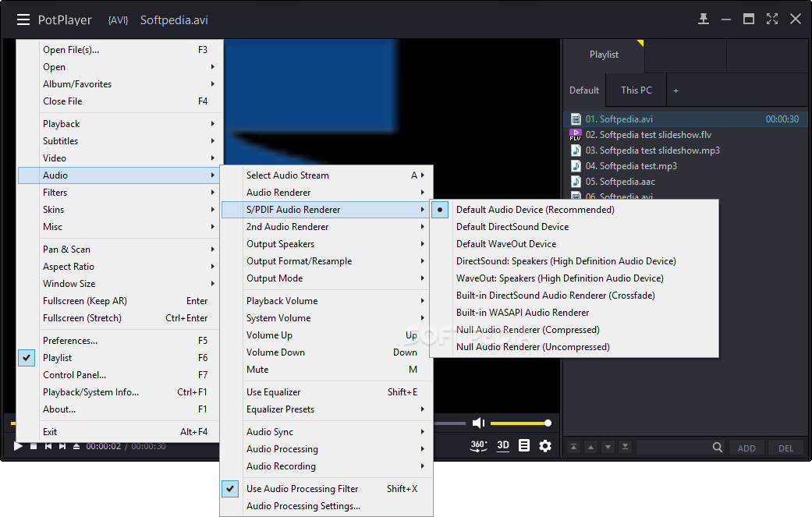Viewport: 812px width, 517px height.
Task: Move the playlist item down one
Action: coord(608,447)
